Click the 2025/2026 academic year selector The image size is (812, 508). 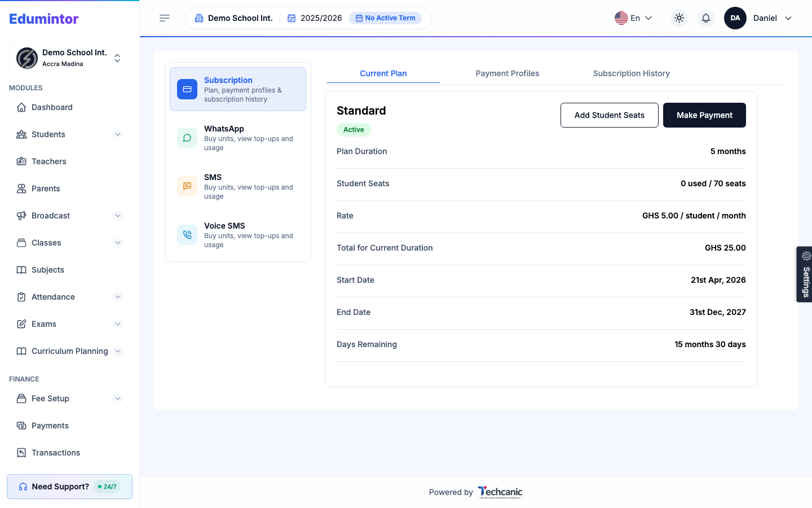(315, 18)
